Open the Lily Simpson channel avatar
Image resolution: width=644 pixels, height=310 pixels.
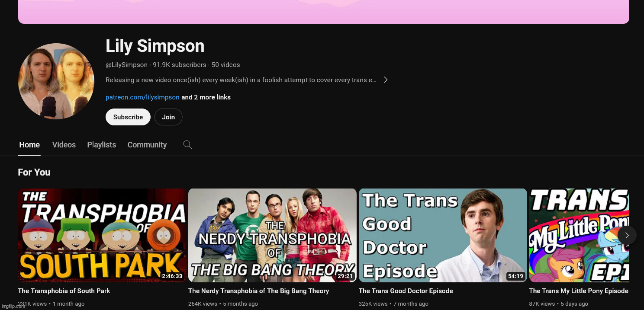[56, 81]
